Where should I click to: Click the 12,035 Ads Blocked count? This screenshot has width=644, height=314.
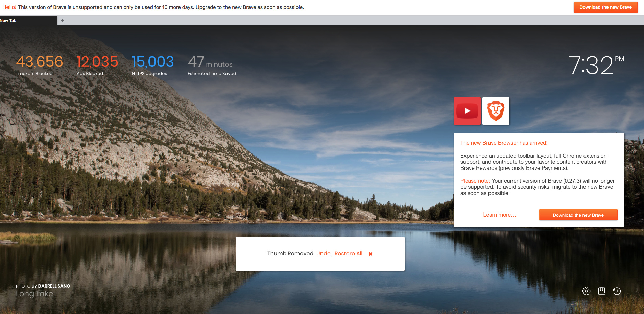point(97,62)
